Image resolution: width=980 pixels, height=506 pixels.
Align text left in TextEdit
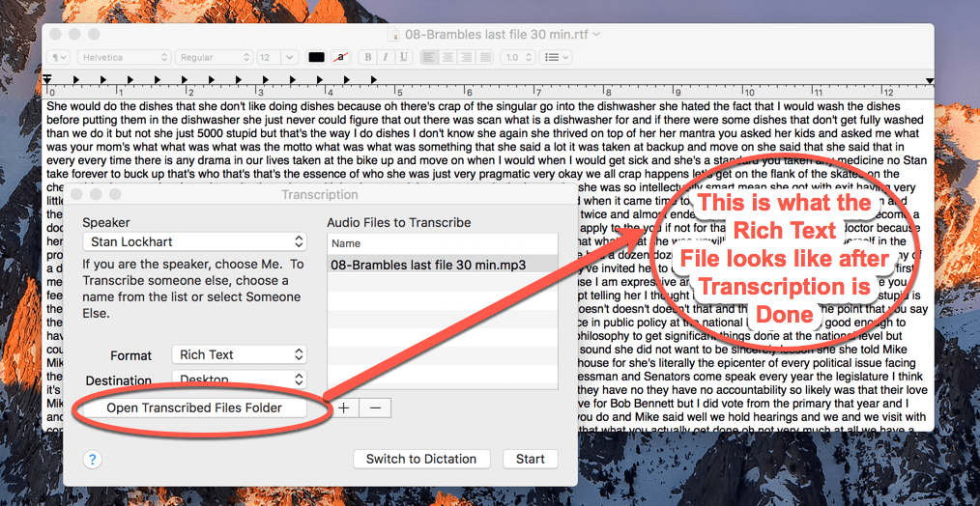tap(429, 58)
